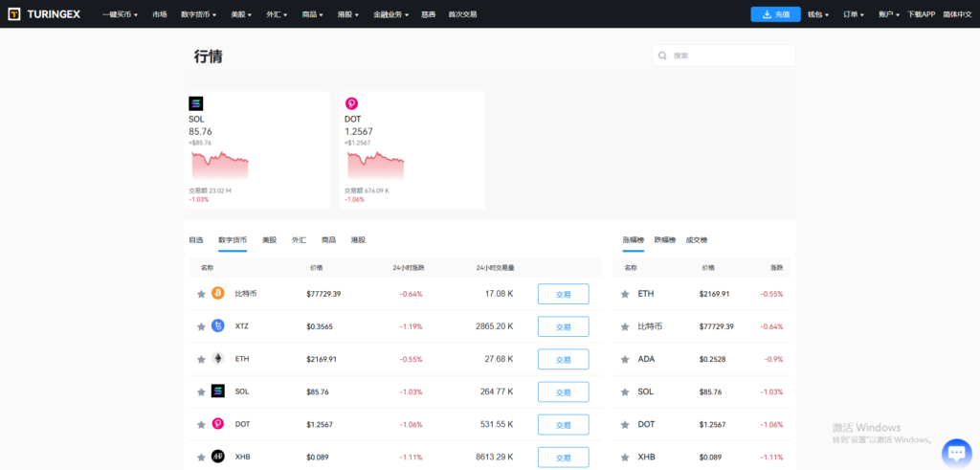The height and width of the screenshot is (470, 980).
Task: Click the 下载APP link
Action: coord(922,14)
